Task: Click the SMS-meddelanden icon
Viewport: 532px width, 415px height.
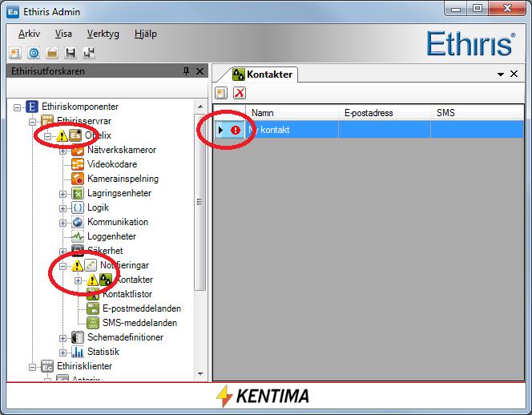Action: tap(93, 323)
